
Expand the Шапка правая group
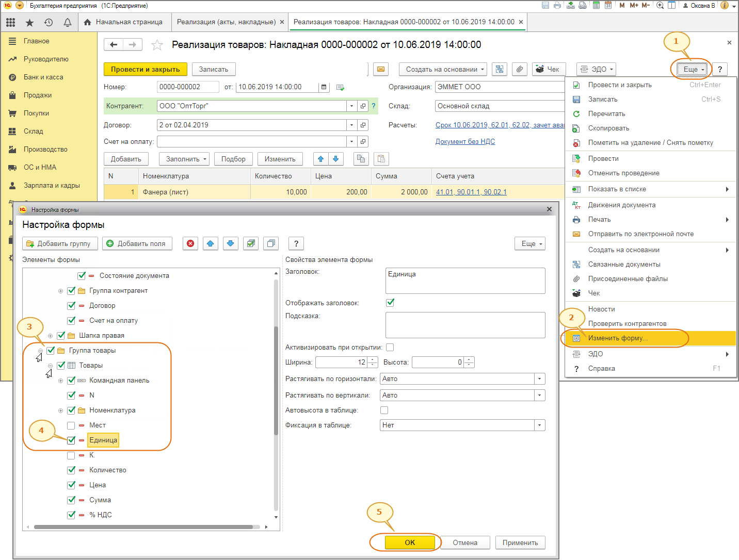coord(51,336)
